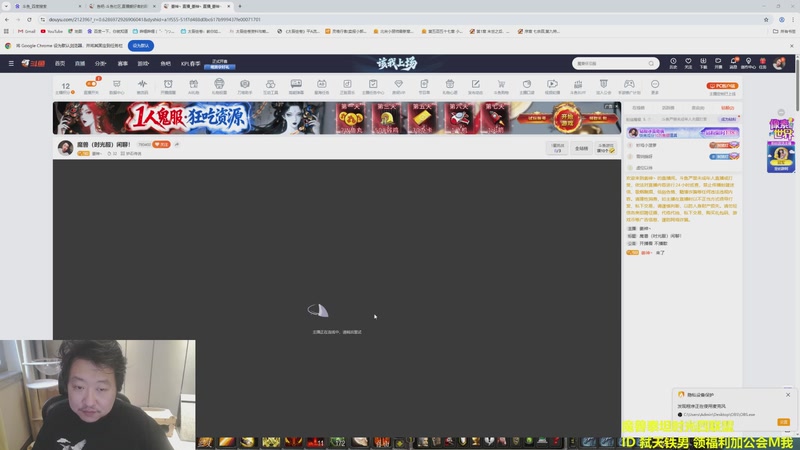Click Chrome 设为默认 set-default button
This screenshot has height=450, width=800.
(x=140, y=45)
